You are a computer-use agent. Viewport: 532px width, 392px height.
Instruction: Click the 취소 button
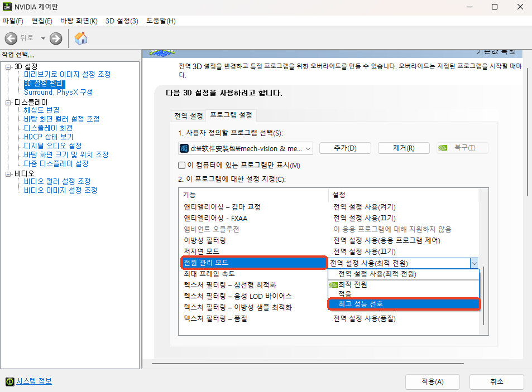pyautogui.click(x=497, y=382)
